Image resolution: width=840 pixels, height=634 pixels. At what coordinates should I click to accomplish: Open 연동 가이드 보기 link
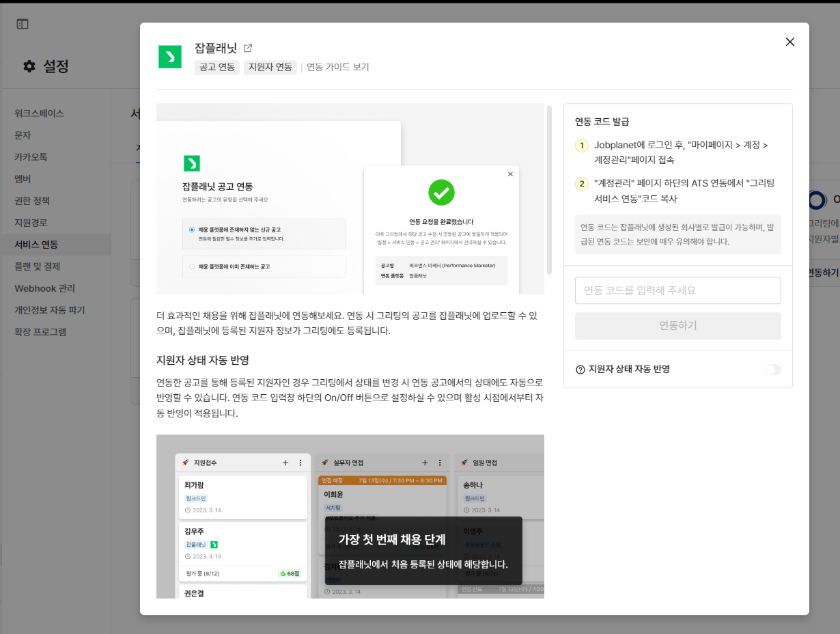(337, 67)
